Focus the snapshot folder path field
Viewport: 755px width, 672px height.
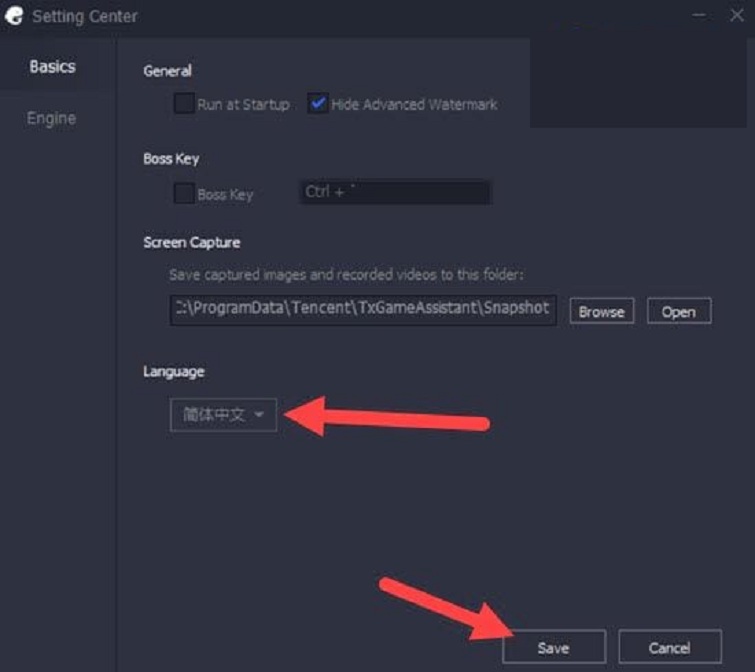point(363,309)
